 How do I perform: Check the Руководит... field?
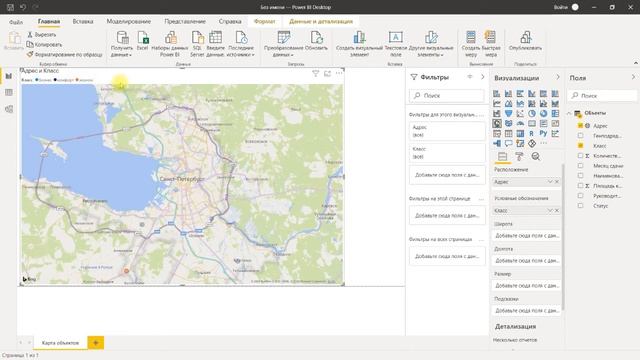[x=580, y=196]
